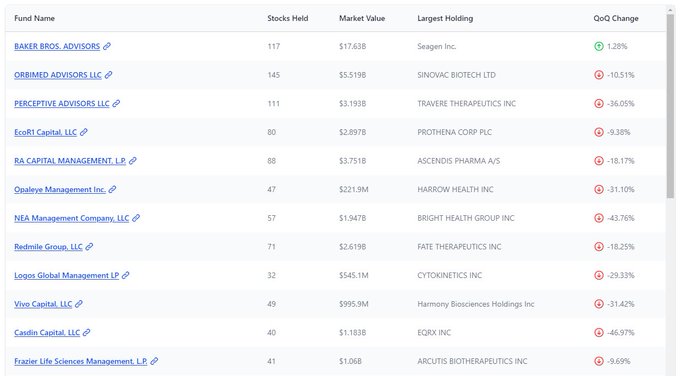Click red down-arrow icon for -29.33% change
The height and width of the screenshot is (376, 680).
tap(598, 275)
